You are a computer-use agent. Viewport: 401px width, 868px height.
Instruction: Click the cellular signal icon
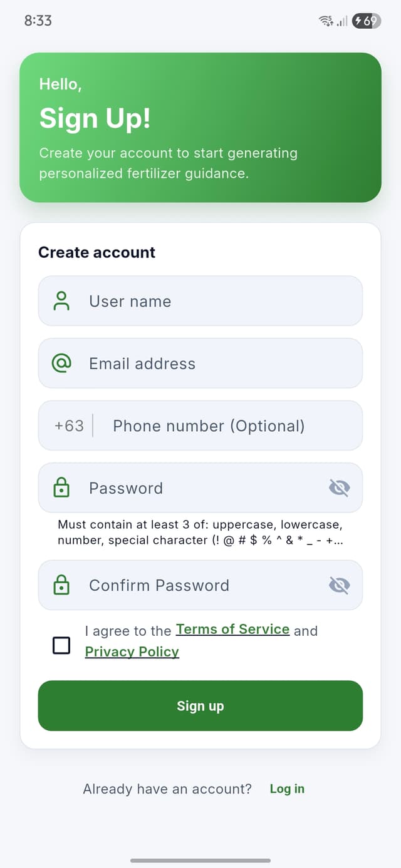tap(341, 21)
